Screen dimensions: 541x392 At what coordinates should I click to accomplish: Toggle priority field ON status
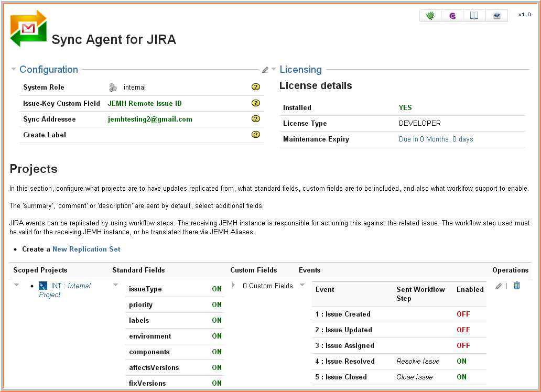[x=217, y=304]
